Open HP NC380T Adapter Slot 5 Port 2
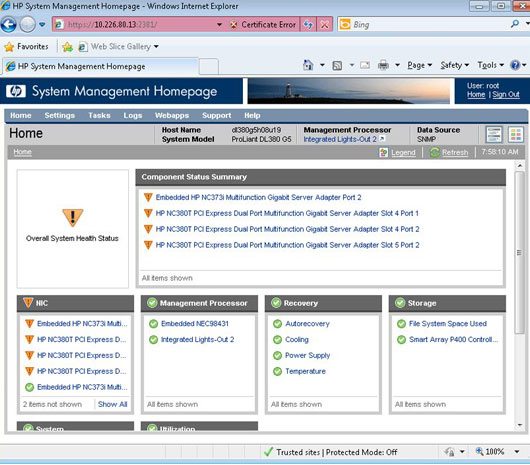This screenshot has width=530, height=465. pos(287,245)
